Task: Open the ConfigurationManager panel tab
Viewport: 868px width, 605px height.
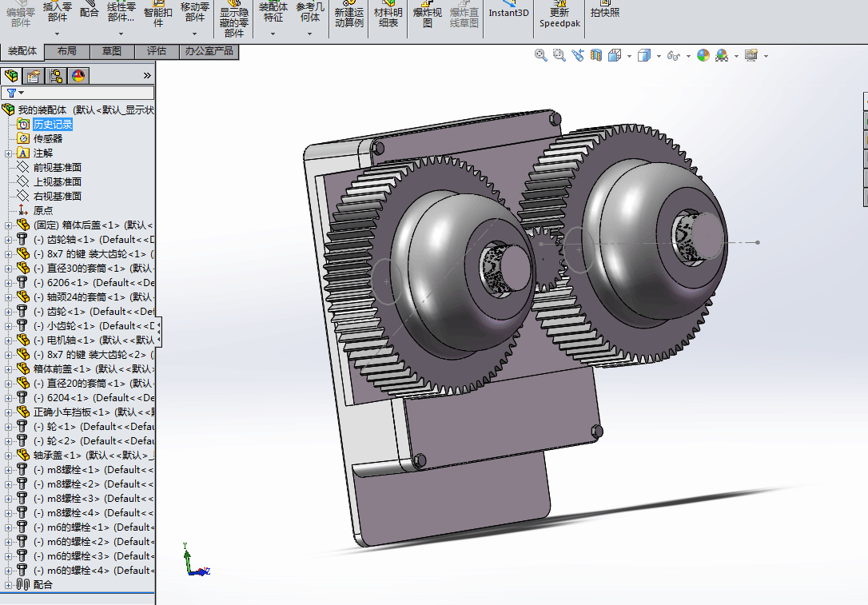Action: (x=55, y=76)
